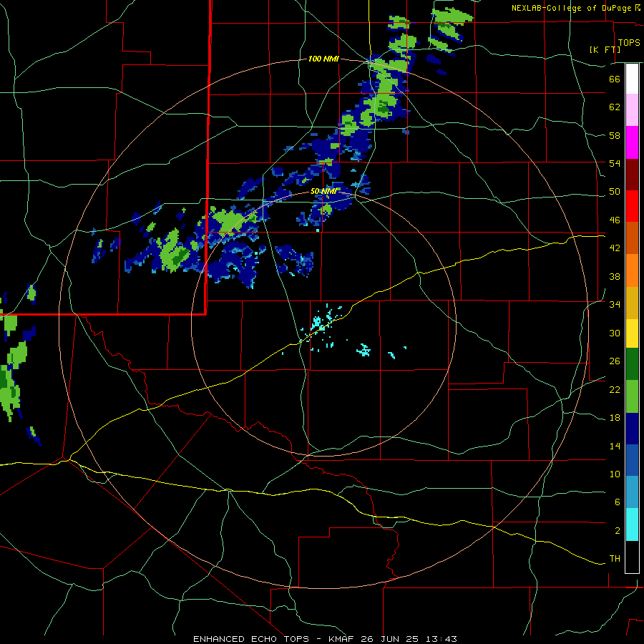
Task: Click the "62" scale label
Action: [615, 107]
